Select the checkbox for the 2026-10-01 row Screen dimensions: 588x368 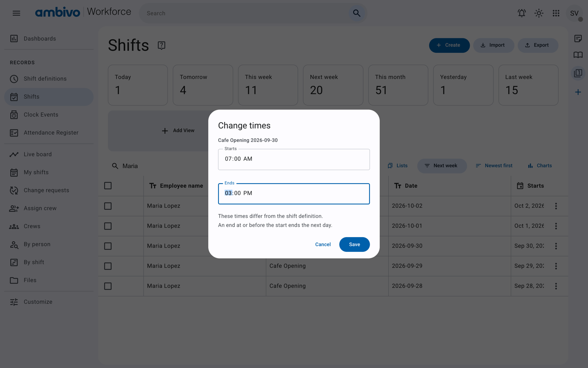[108, 226]
